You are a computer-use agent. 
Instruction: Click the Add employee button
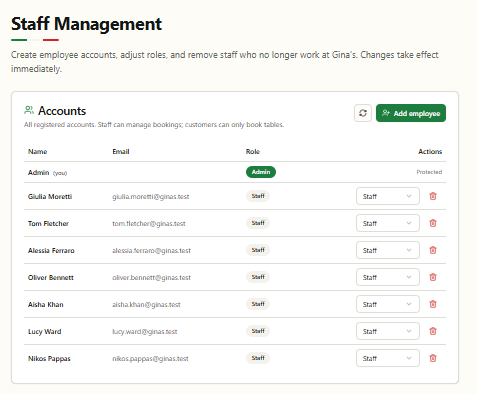coord(411,113)
